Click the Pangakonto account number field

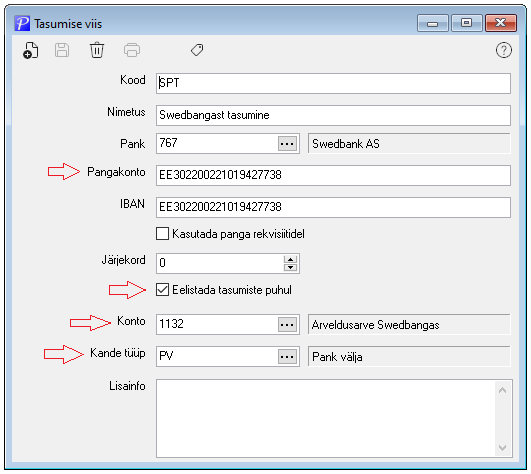(333, 175)
